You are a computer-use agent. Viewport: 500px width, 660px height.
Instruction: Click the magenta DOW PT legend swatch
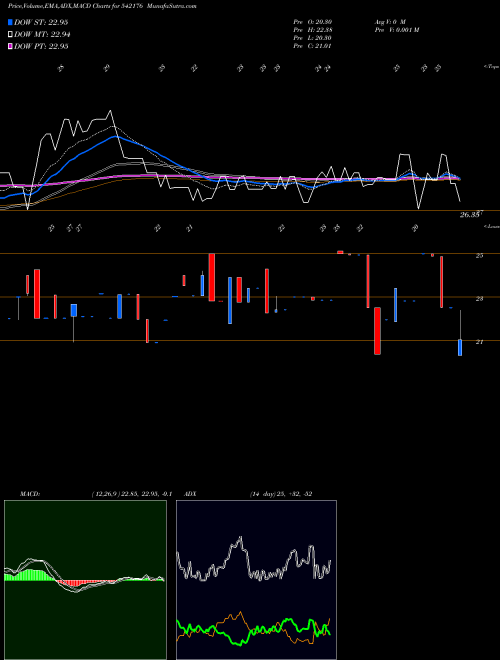tap(11, 46)
